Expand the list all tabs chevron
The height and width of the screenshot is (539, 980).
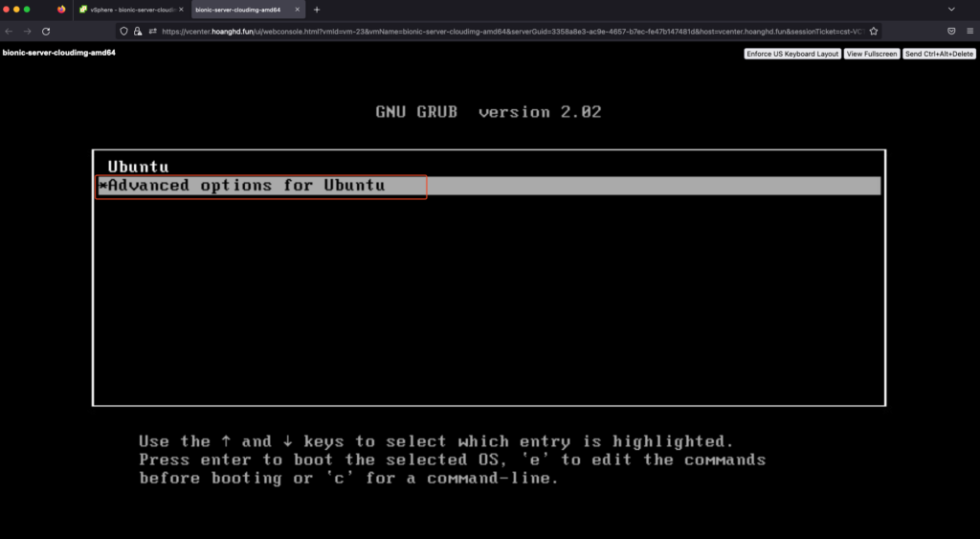point(951,10)
